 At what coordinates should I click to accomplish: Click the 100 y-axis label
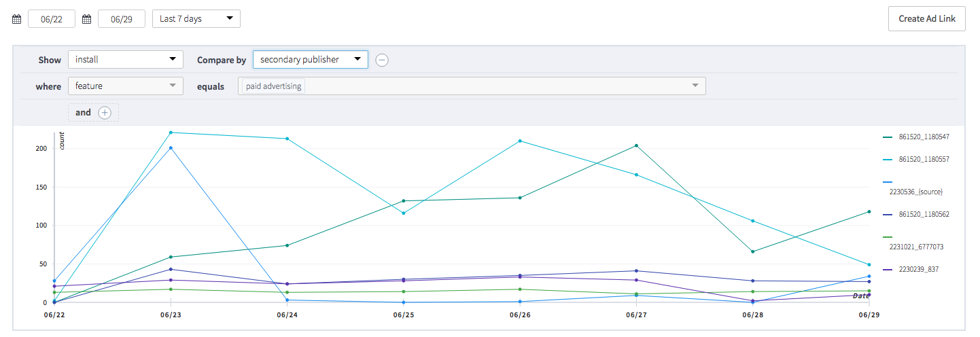(x=40, y=226)
